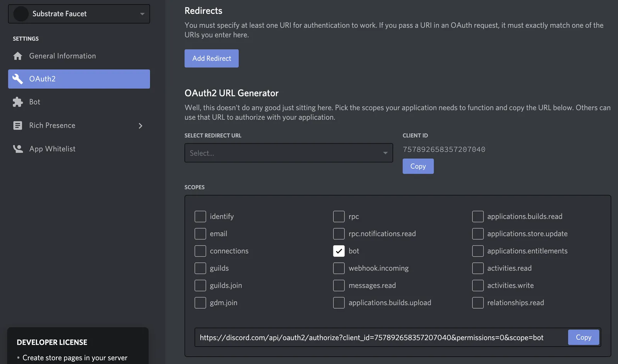Click the App Whitelist person icon
The height and width of the screenshot is (364, 618).
[18, 149]
